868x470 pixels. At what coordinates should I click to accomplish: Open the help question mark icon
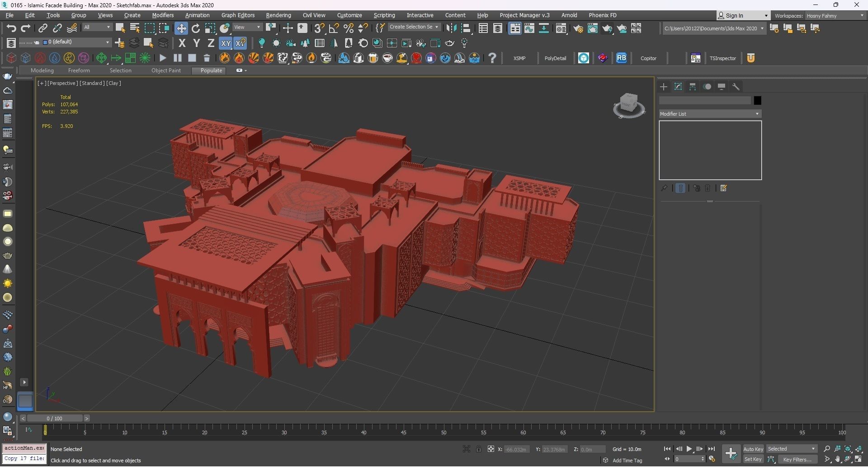(492, 58)
